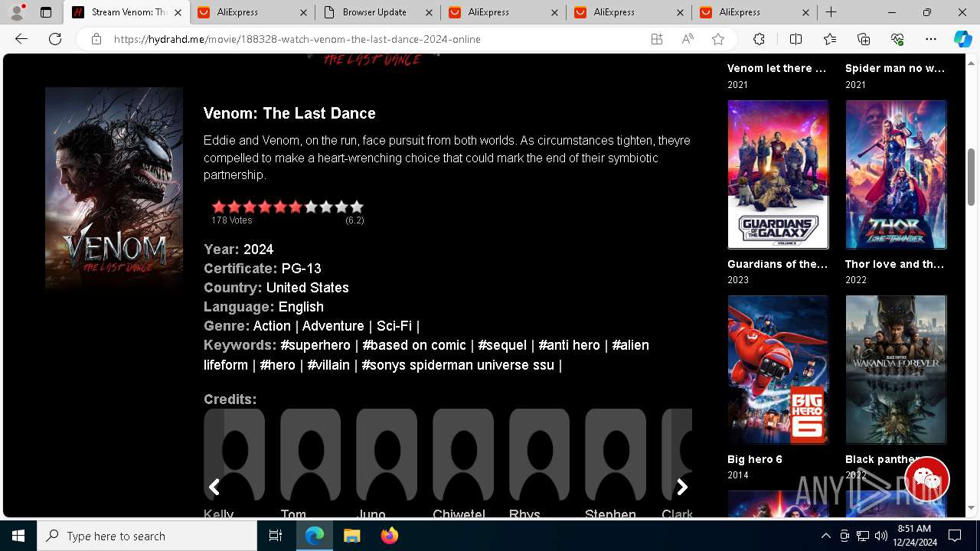Open Stephen cast member placeholder photo
The height and width of the screenshot is (551, 980).
(616, 455)
